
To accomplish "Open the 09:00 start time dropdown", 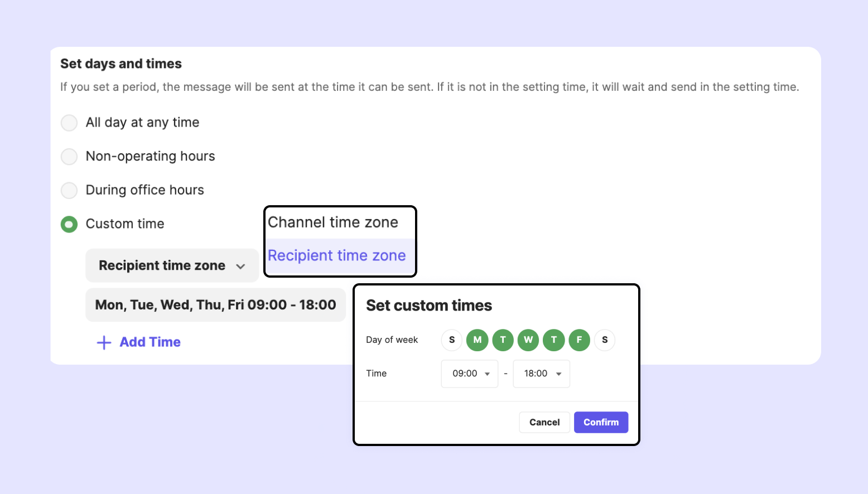I will [470, 374].
